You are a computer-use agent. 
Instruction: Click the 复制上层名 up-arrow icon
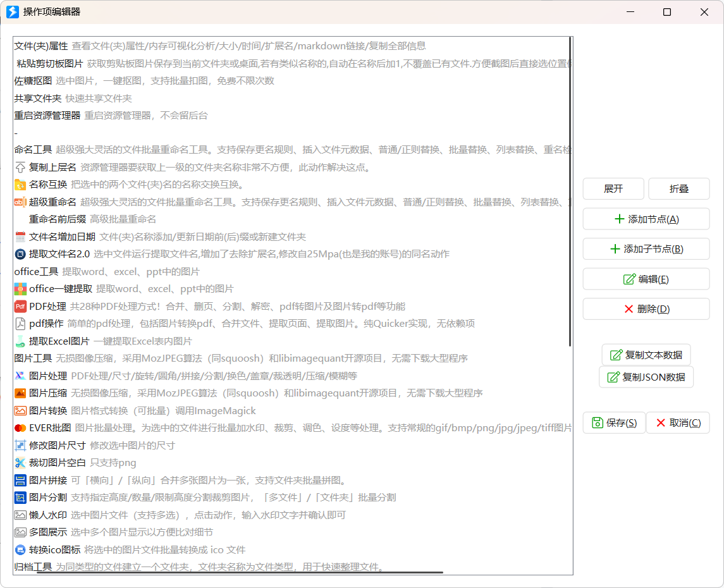point(20,167)
